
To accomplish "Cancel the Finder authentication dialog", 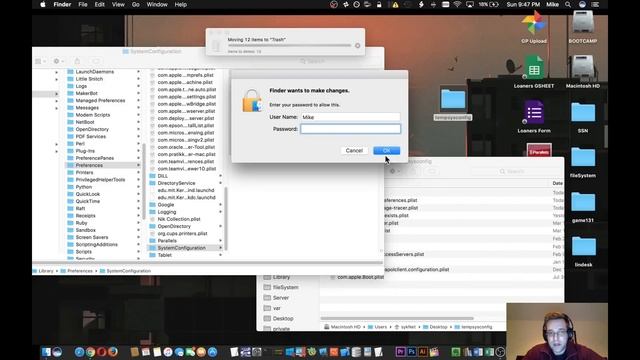I will [354, 151].
